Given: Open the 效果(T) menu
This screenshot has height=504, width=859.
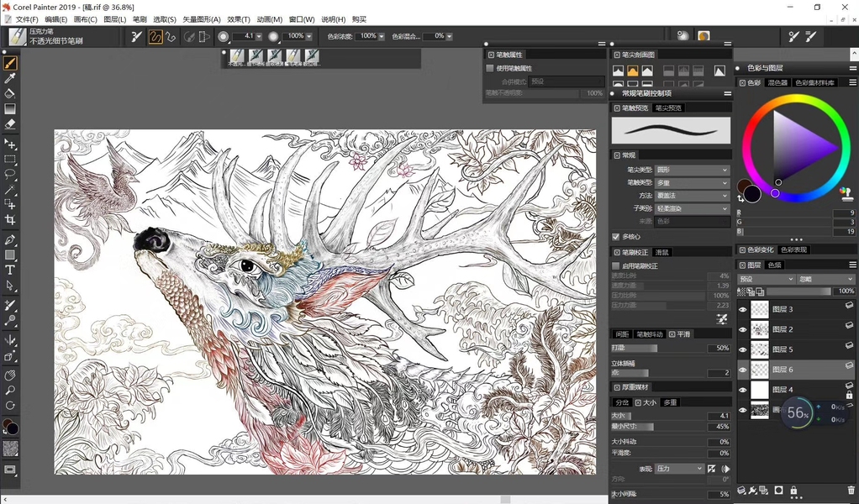Looking at the screenshot, I should pyautogui.click(x=239, y=19).
